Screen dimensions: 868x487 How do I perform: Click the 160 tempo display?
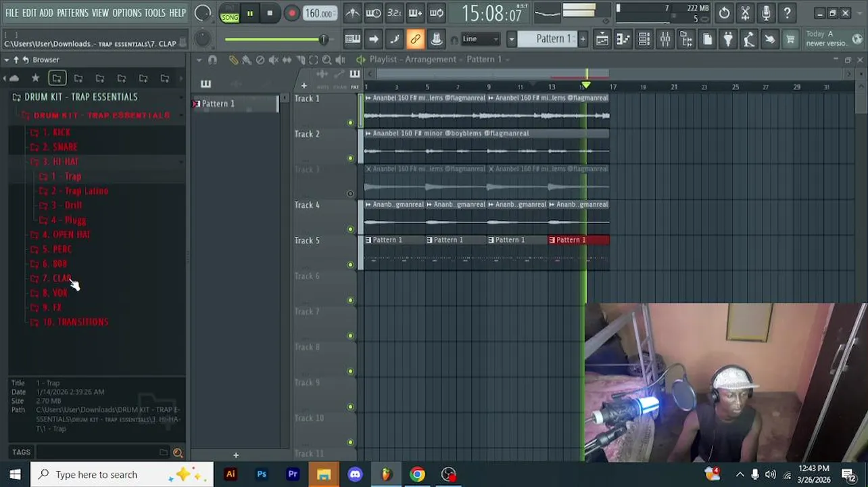point(319,14)
